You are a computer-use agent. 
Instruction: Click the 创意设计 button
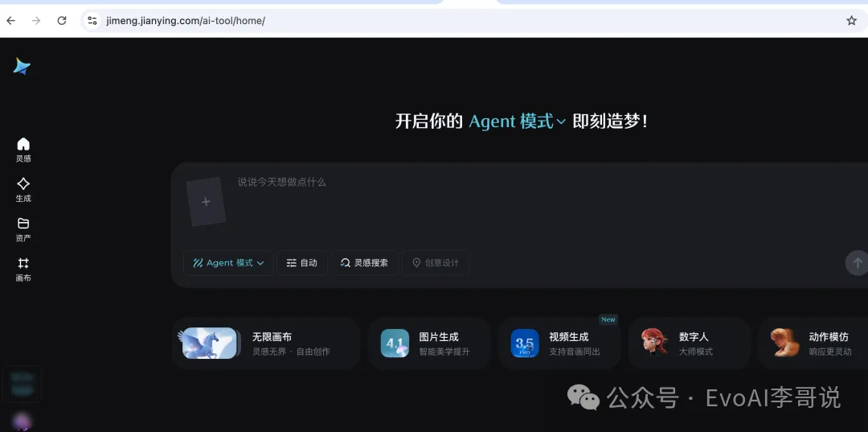(x=436, y=263)
